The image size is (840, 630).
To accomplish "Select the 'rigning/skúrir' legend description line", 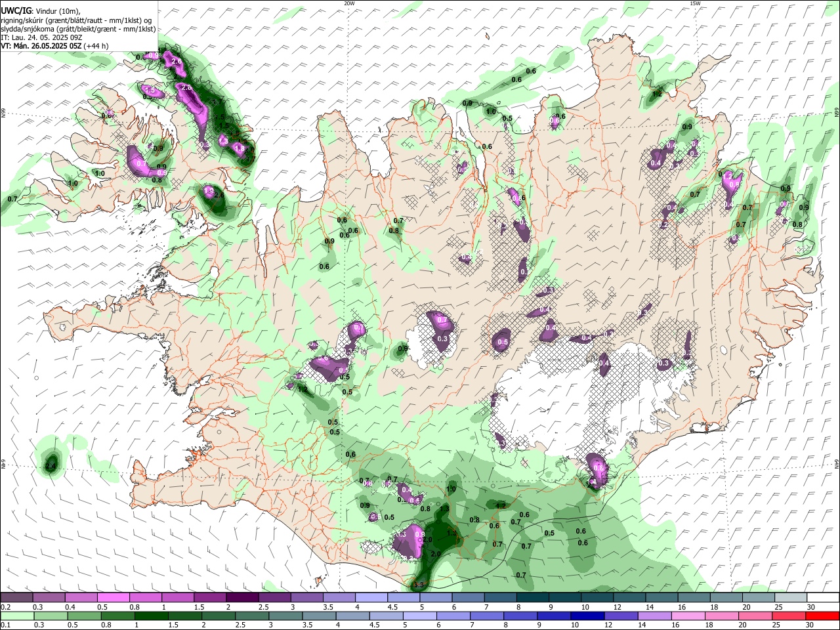I will click(76, 20).
